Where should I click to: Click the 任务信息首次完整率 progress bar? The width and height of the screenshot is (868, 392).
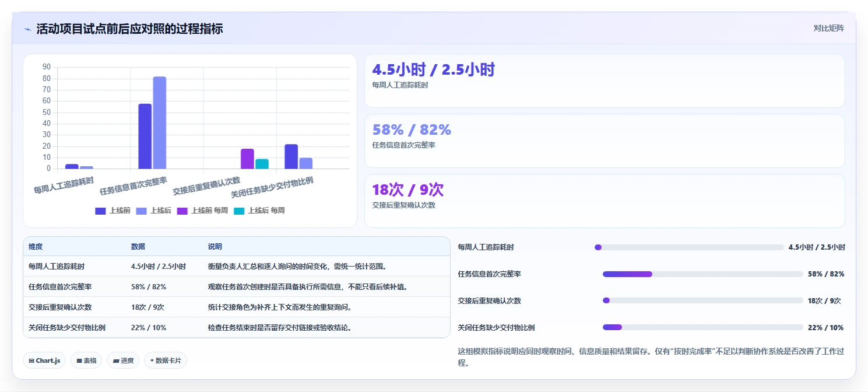coord(703,274)
